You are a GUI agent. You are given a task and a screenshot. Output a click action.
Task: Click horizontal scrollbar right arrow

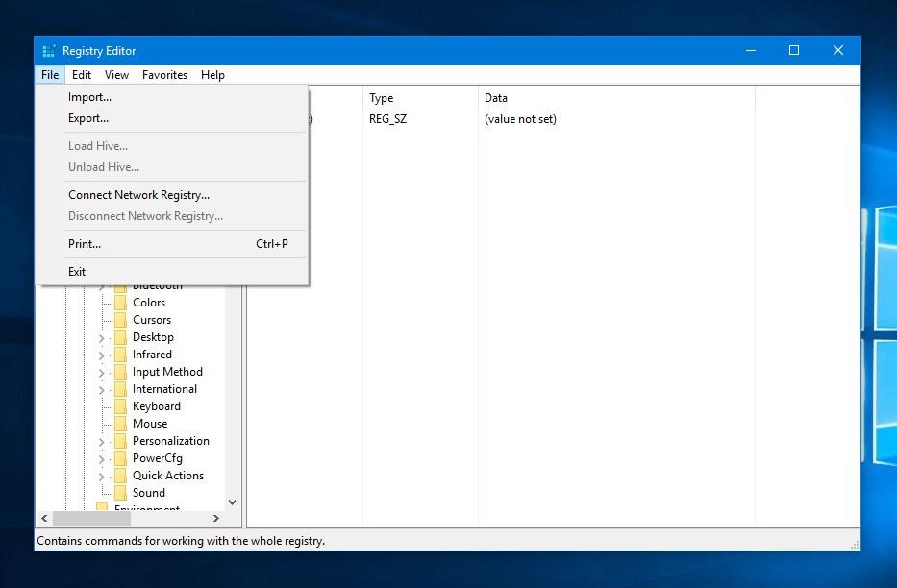[x=215, y=518]
